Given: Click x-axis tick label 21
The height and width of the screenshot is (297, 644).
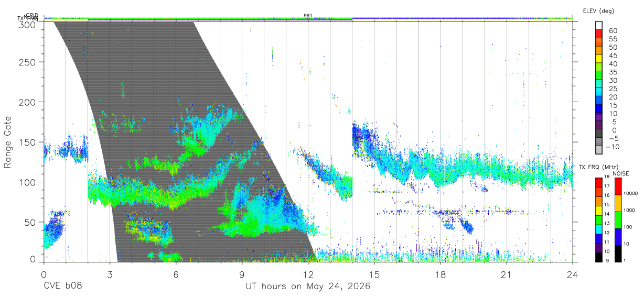Looking at the screenshot, I should pos(506,274).
